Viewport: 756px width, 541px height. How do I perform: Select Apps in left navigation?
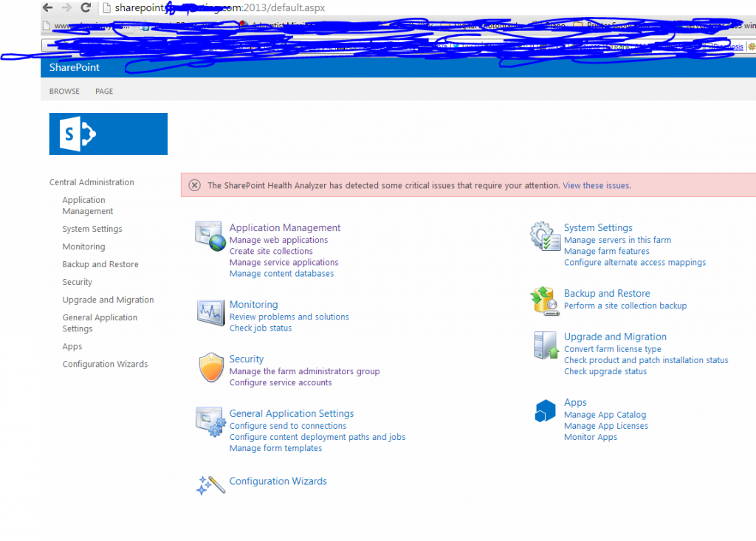tap(72, 347)
